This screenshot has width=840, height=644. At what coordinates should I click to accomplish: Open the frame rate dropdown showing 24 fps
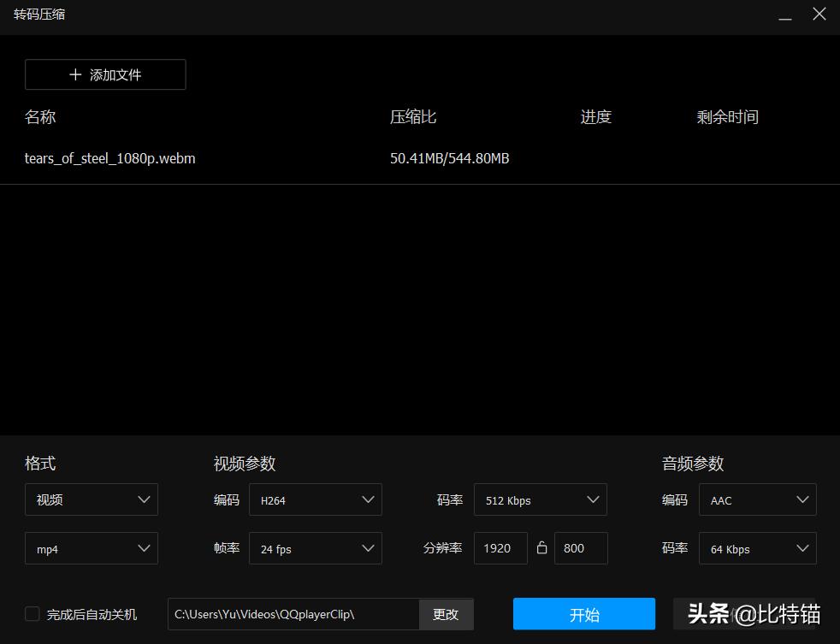click(x=316, y=548)
